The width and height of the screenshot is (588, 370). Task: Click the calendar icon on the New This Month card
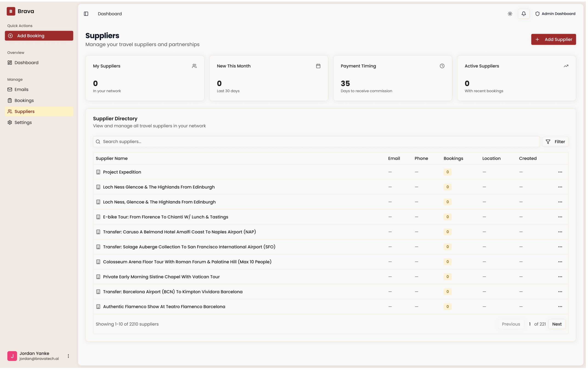pyautogui.click(x=318, y=66)
